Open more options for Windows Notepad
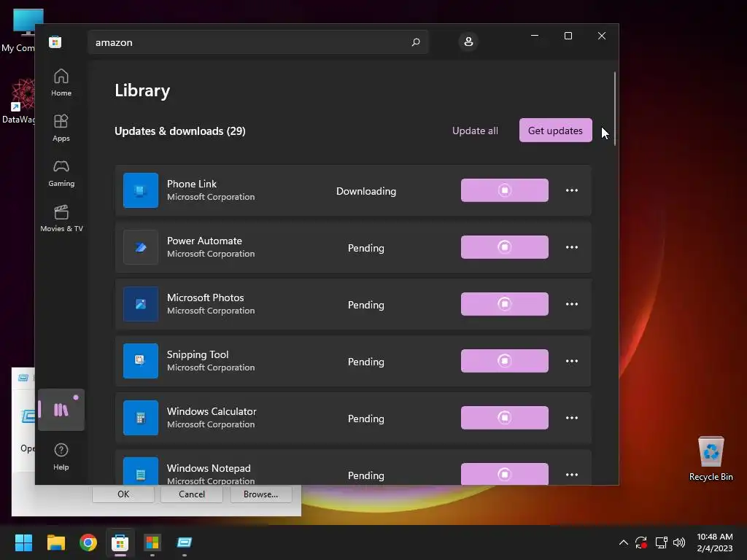This screenshot has width=747, height=560. click(572, 475)
